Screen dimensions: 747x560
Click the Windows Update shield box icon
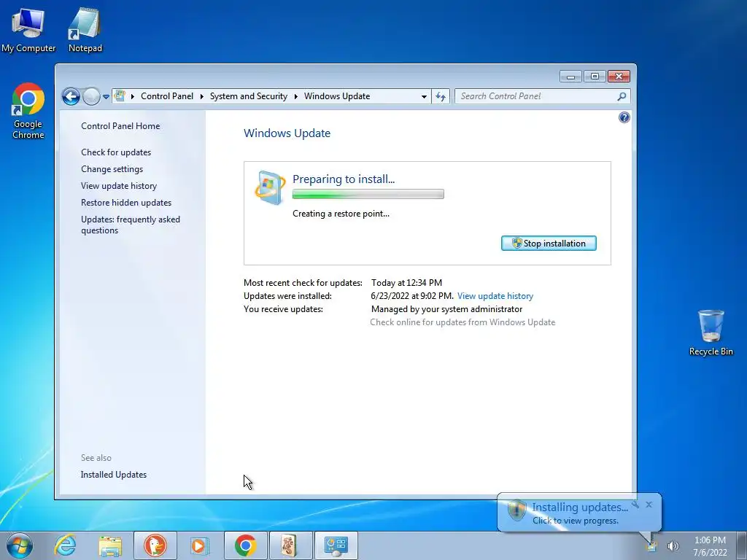(x=270, y=187)
